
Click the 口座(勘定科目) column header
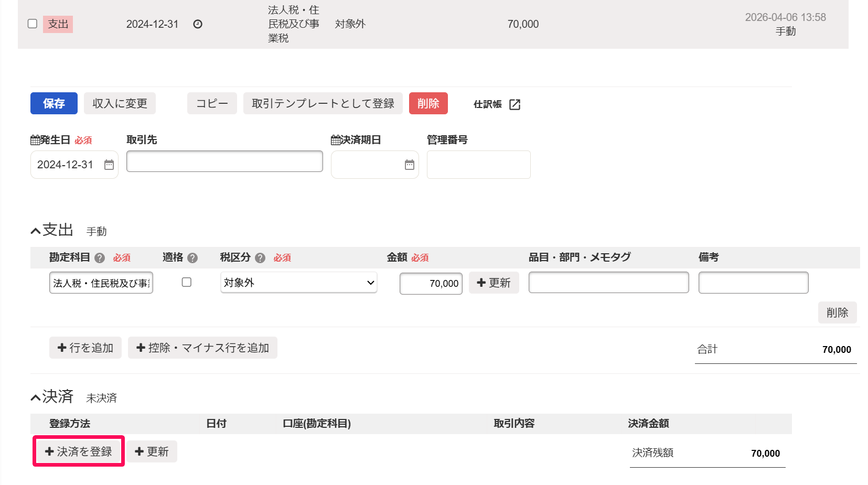(x=317, y=424)
